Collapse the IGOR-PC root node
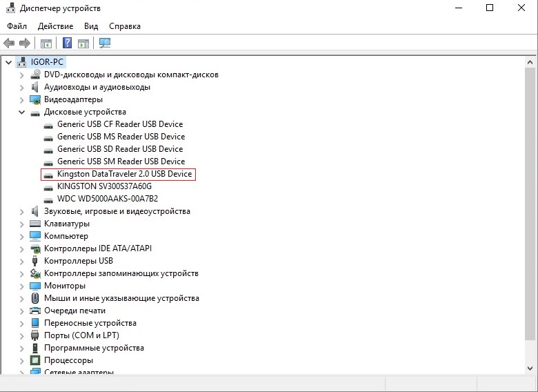 click(x=8, y=62)
